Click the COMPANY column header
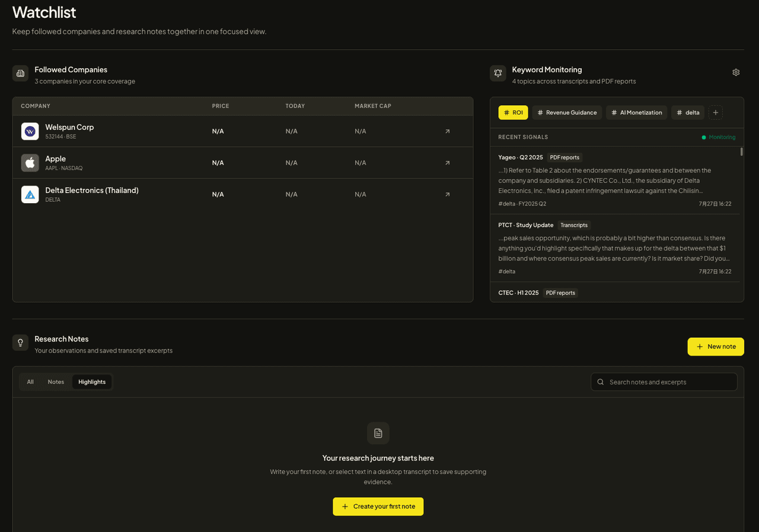Screen dimensions: 759x532 (x=36, y=106)
